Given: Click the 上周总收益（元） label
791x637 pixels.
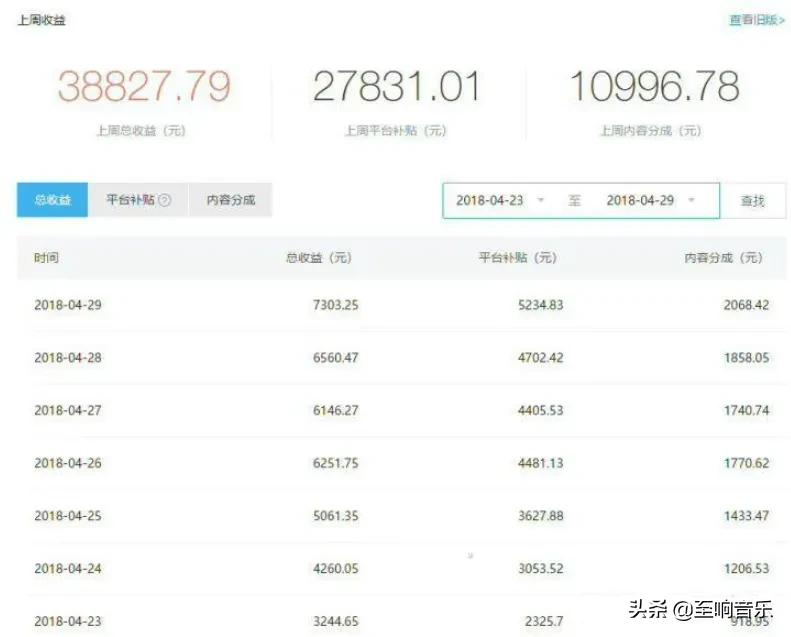Looking at the screenshot, I should [x=141, y=131].
